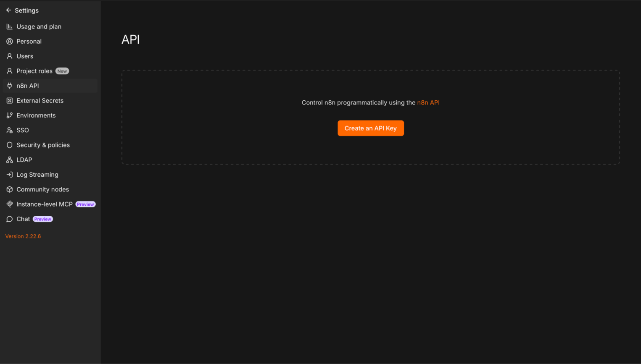Open External Secrets settings
This screenshot has width=641, height=364.
50,101
